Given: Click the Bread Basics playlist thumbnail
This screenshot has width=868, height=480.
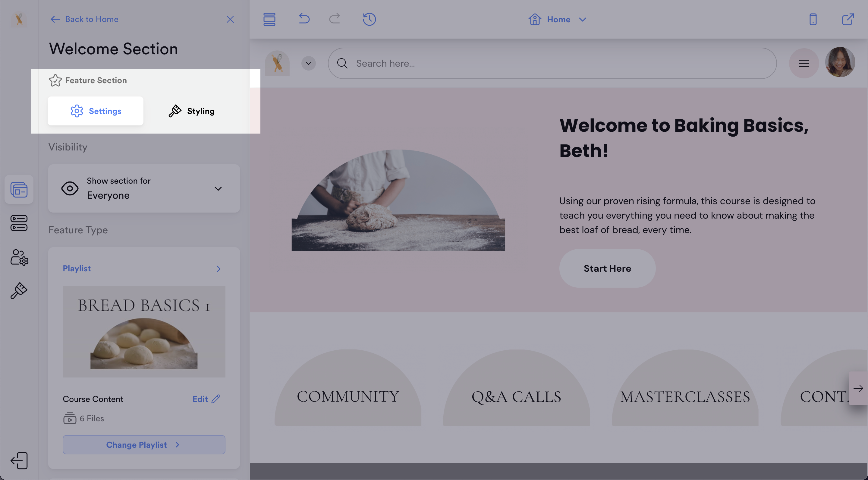Looking at the screenshot, I should (x=144, y=331).
